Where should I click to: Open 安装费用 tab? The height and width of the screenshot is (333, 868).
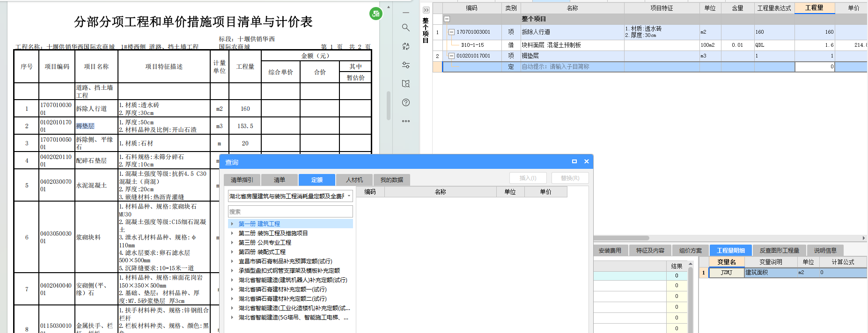pyautogui.click(x=610, y=250)
